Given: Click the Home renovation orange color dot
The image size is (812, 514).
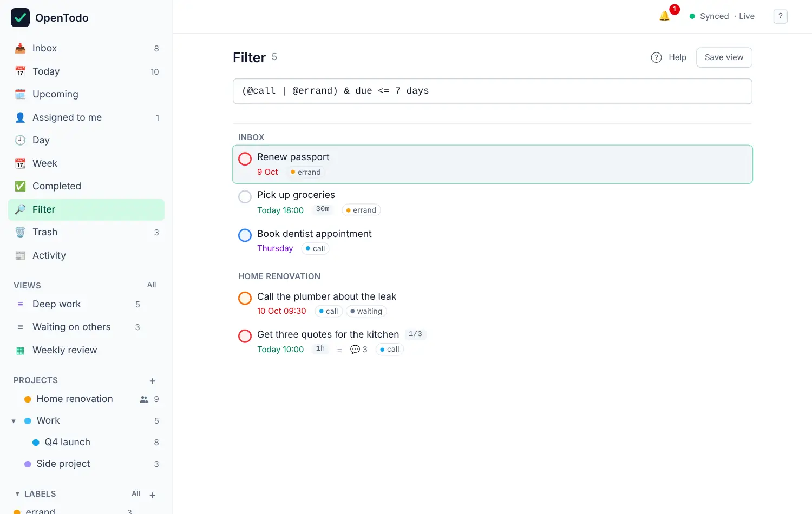Looking at the screenshot, I should [28, 399].
